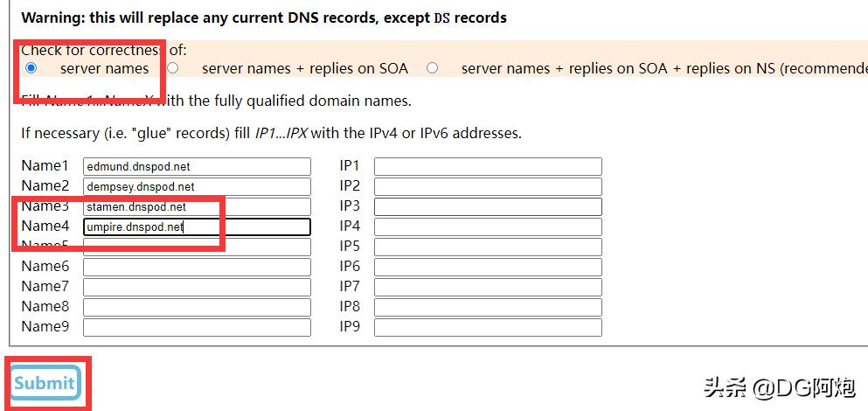Focus the IP2 address input

coord(488,186)
